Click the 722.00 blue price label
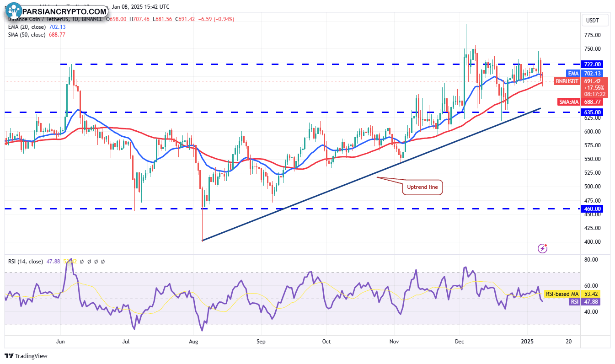 (x=591, y=64)
